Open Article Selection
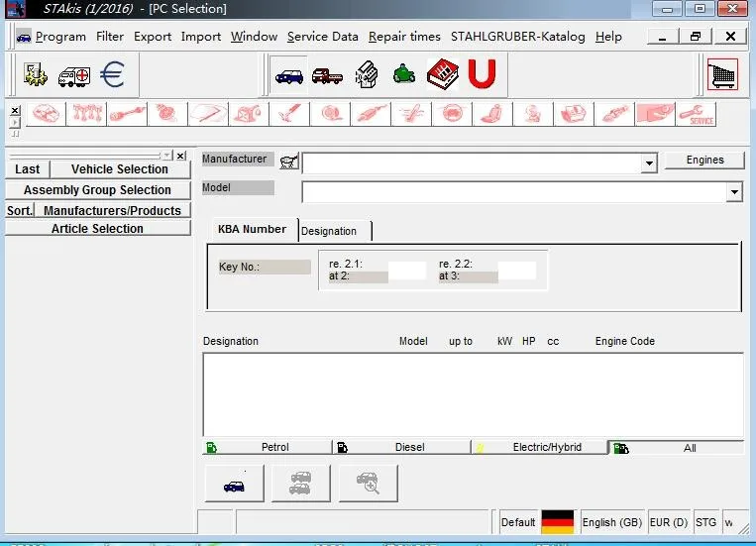Screen dimensions: 756x546 click(x=98, y=229)
